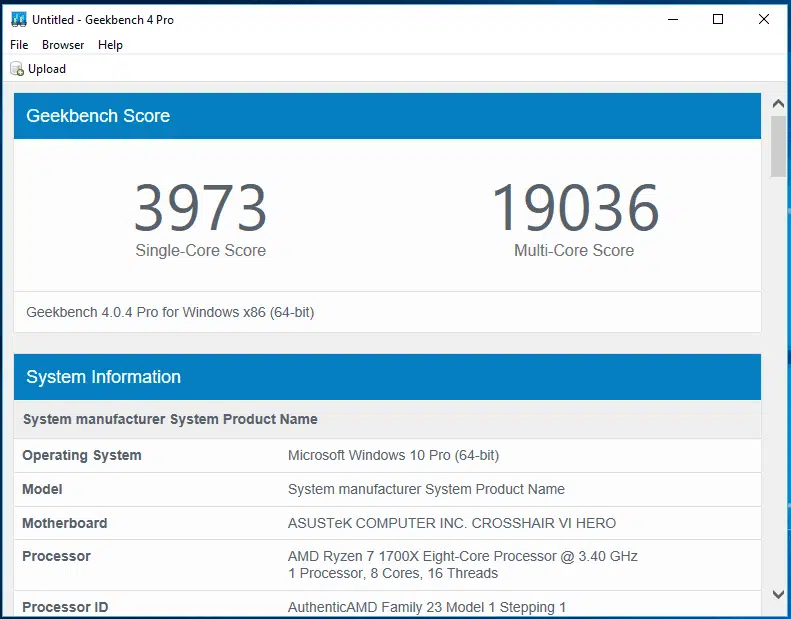The image size is (791, 619).
Task: Click the scroll up arrow
Action: click(x=778, y=103)
